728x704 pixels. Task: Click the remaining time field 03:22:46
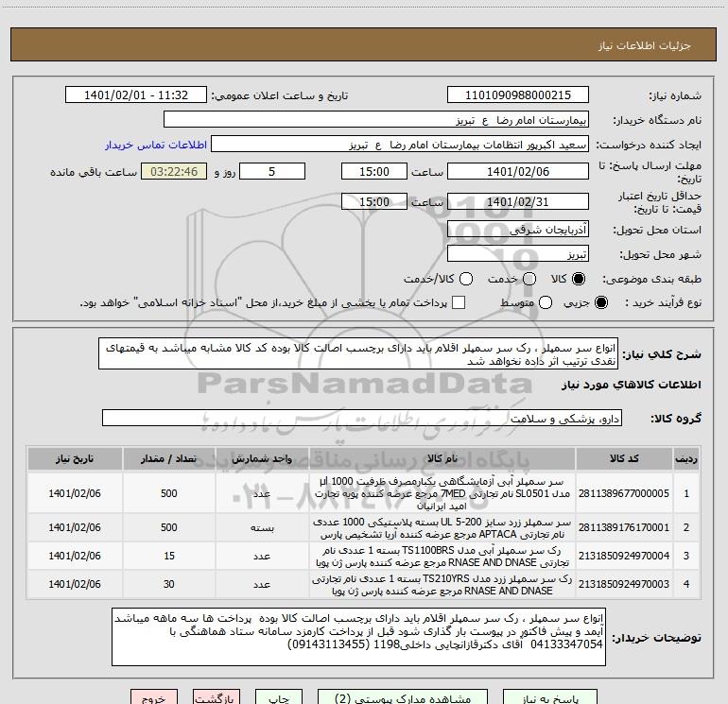[x=174, y=172]
